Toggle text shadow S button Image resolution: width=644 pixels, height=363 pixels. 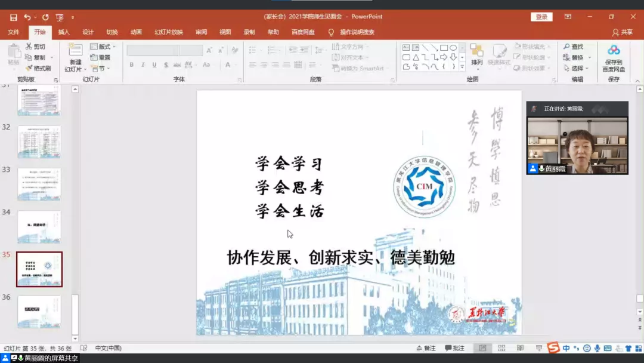pyautogui.click(x=166, y=64)
